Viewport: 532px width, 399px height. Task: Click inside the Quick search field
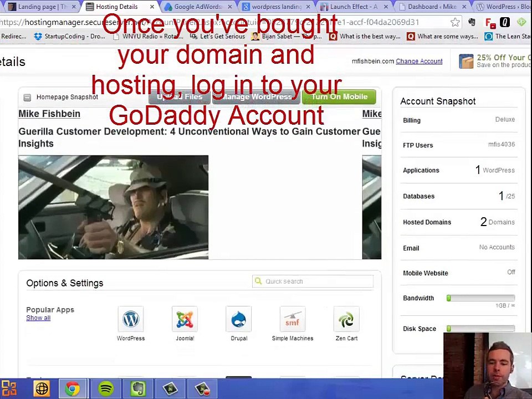(x=313, y=282)
